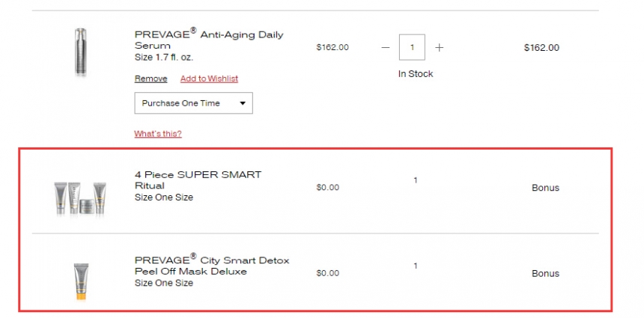Viewport: 644px width, 318px height.
Task: Open PREVAGE Anti-Aging Daily Serum product title
Action: point(209,40)
